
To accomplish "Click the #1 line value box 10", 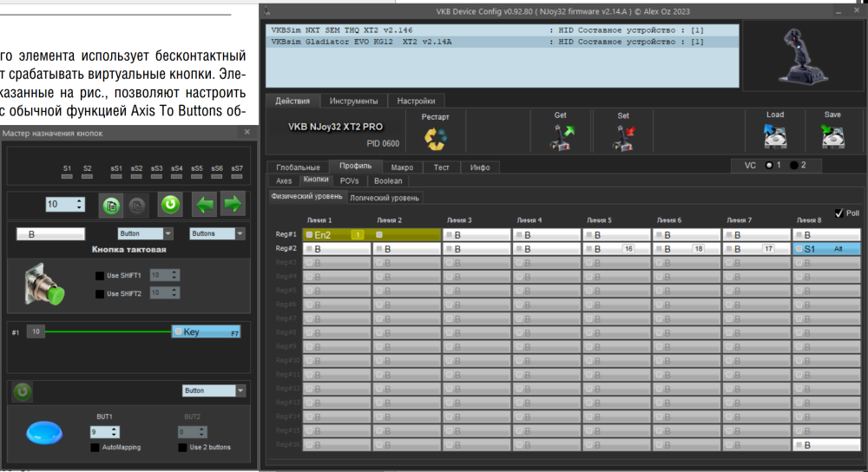I will click(36, 332).
